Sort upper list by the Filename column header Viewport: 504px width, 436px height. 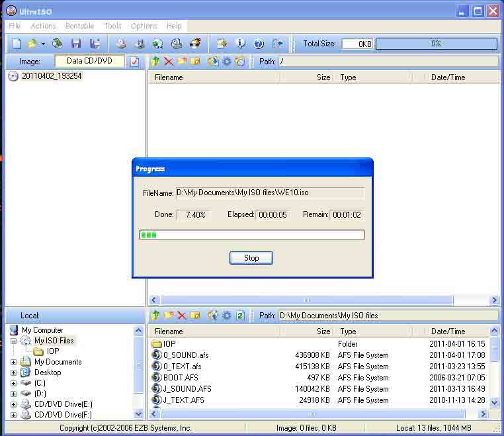pyautogui.click(x=214, y=77)
